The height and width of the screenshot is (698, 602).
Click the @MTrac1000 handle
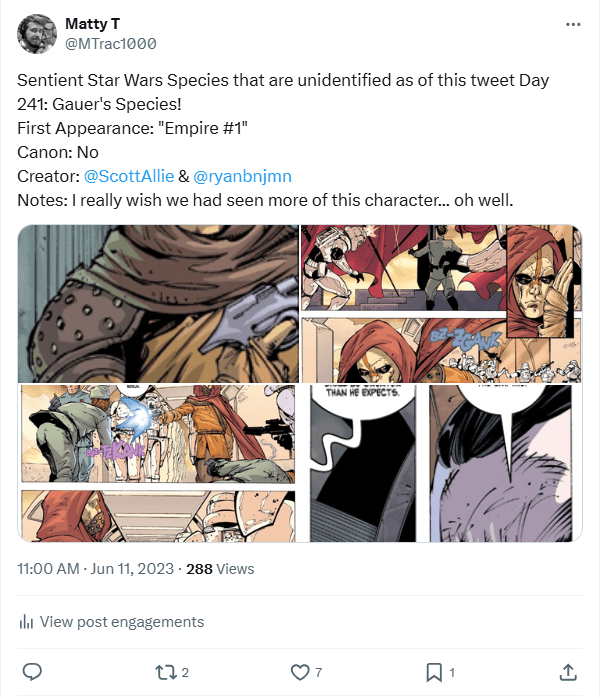click(x=110, y=44)
